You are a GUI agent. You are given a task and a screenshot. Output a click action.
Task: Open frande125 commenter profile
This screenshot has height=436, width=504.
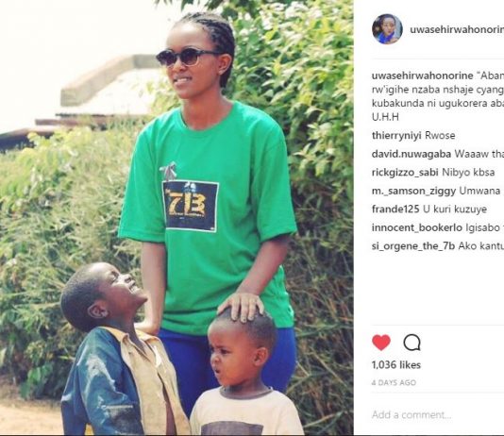[x=395, y=210]
